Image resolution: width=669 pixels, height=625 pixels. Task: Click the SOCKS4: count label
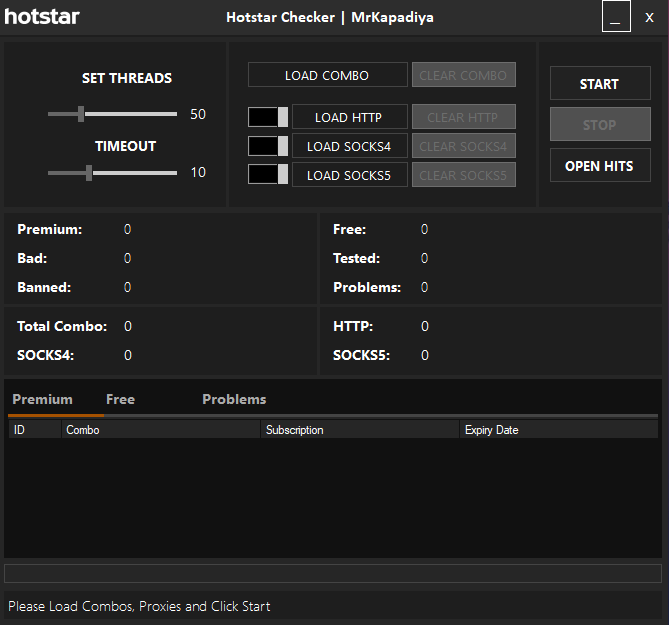pos(45,355)
